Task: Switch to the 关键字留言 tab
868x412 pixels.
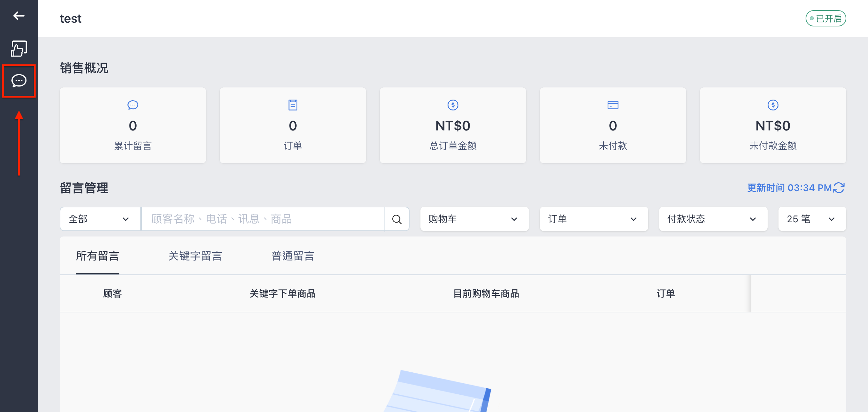Action: pyautogui.click(x=195, y=256)
